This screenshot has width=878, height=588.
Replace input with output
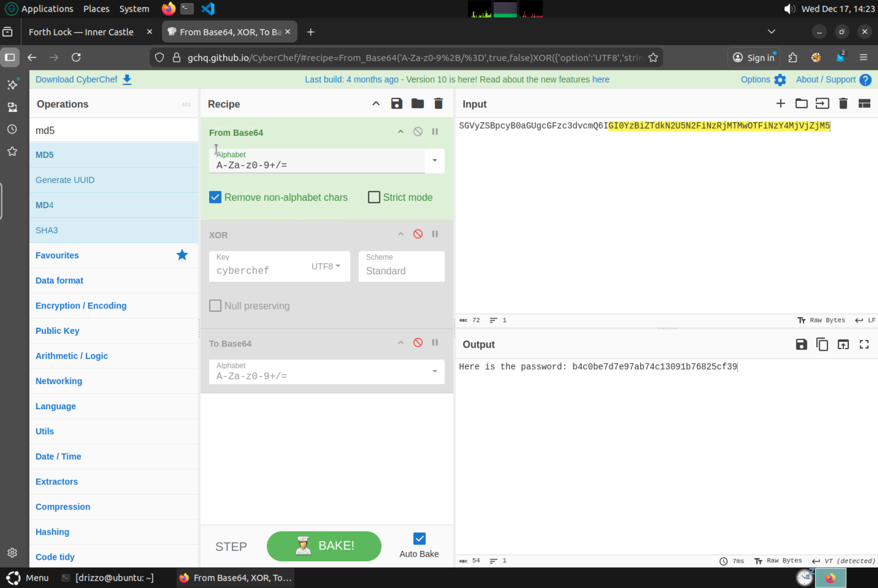click(x=844, y=344)
